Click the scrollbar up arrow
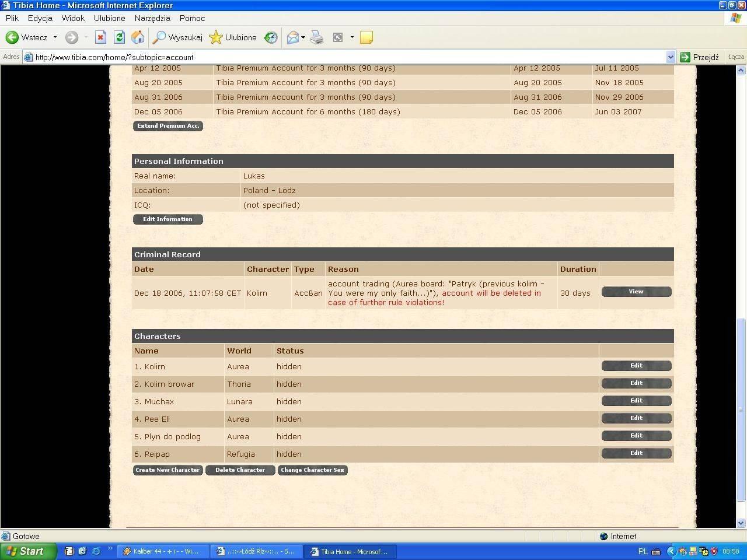This screenshot has width=747, height=560. 741,71
